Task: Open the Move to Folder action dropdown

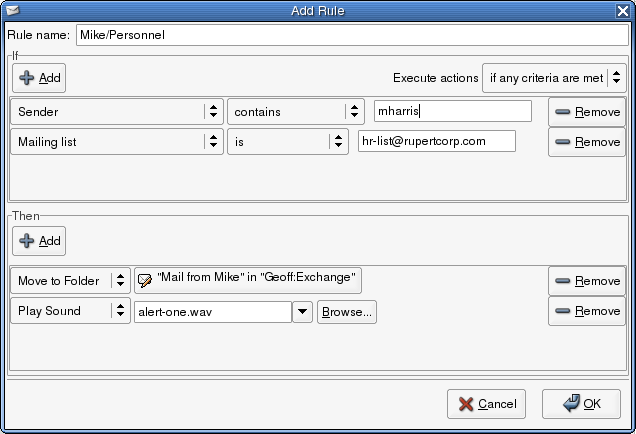Action: (x=70, y=281)
